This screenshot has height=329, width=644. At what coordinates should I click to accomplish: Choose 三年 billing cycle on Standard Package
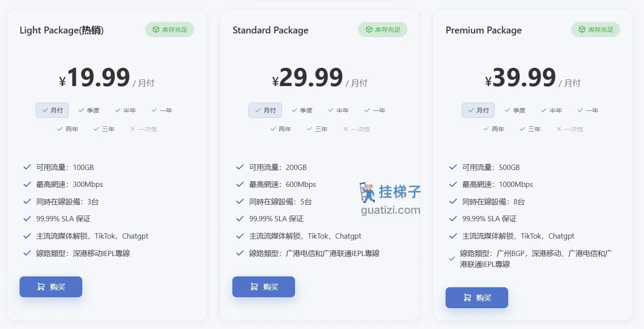[x=317, y=129]
